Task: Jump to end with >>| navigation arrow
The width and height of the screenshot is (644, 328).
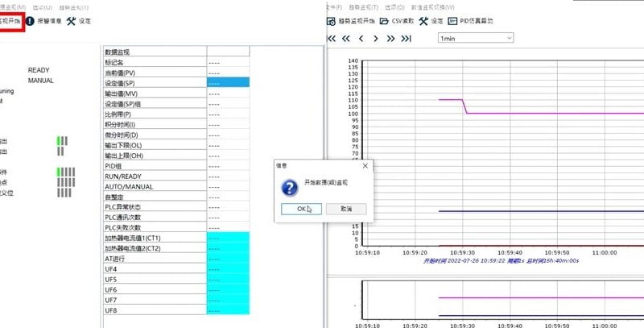Action: 407,38
